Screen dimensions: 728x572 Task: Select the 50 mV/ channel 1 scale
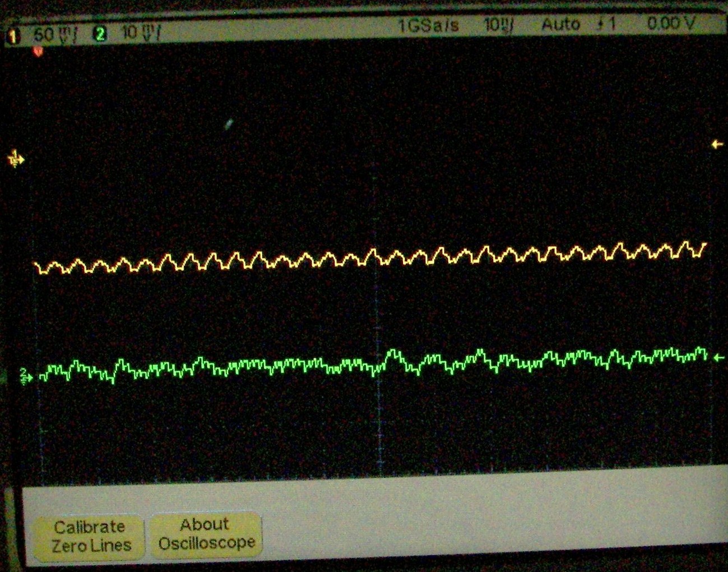point(55,34)
